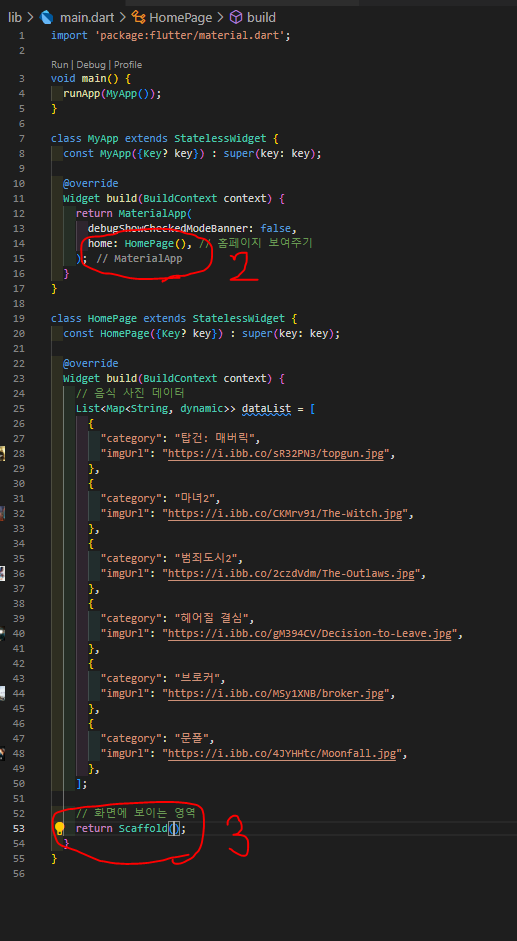Click line number 7 in the gutter
The width and height of the screenshot is (517, 941).
click(x=21, y=139)
